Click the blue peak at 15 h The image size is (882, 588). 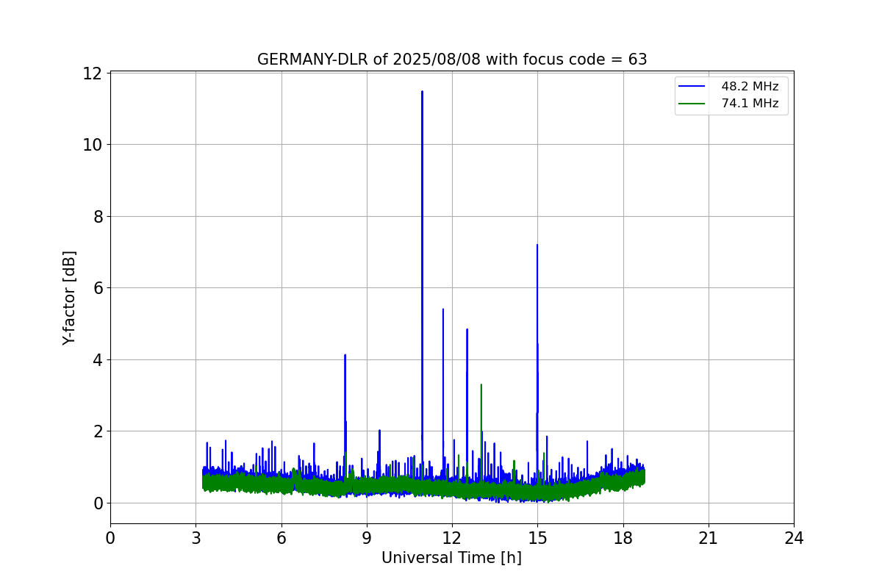[x=537, y=245]
